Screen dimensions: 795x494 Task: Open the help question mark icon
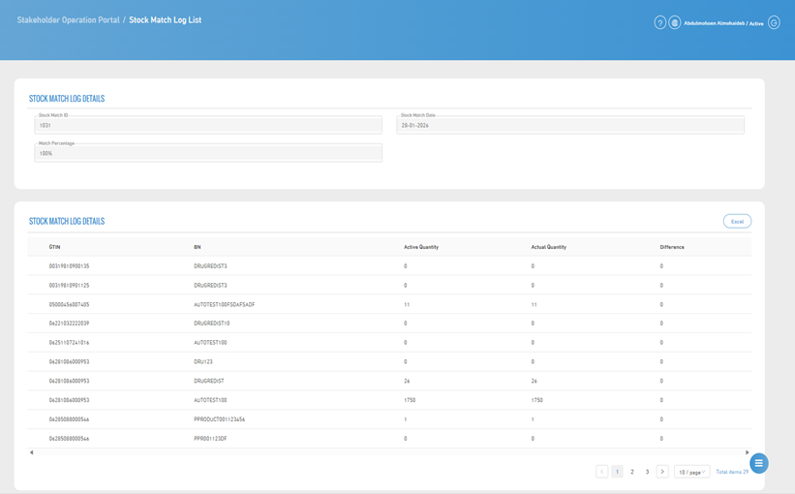coord(660,23)
